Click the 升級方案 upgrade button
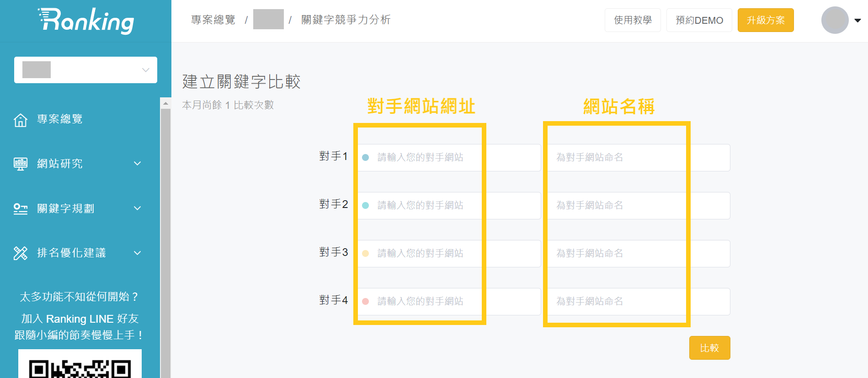868x378 pixels. (x=766, y=20)
